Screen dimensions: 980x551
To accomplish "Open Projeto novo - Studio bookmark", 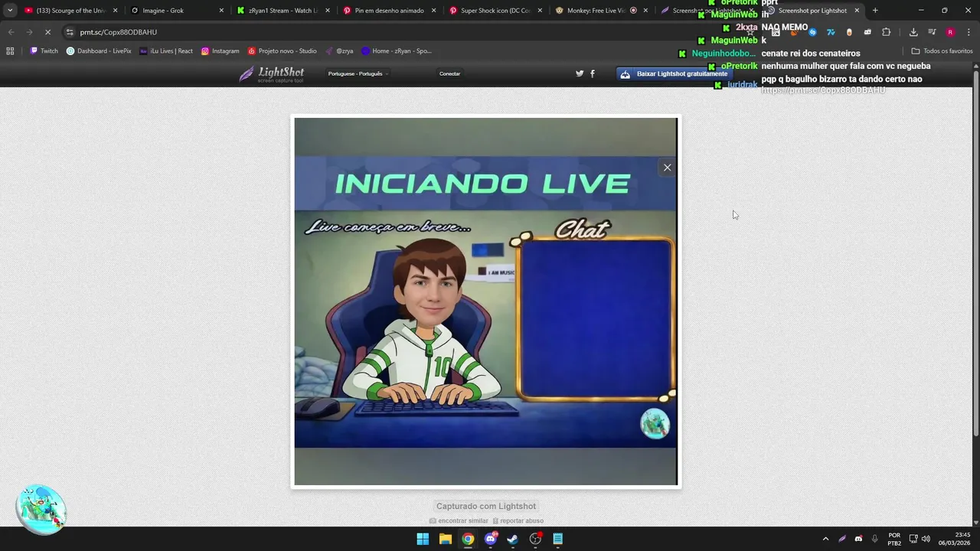I will tap(282, 51).
